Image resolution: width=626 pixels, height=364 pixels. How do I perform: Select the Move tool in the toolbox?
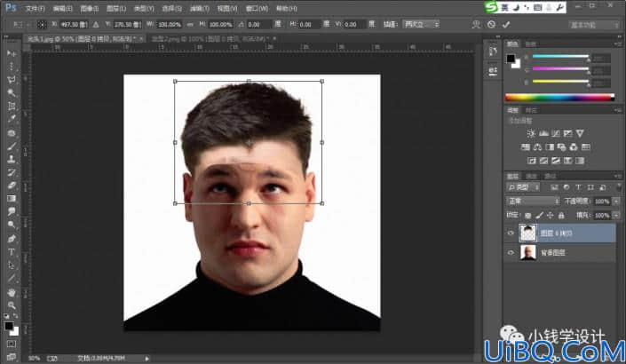[x=12, y=53]
